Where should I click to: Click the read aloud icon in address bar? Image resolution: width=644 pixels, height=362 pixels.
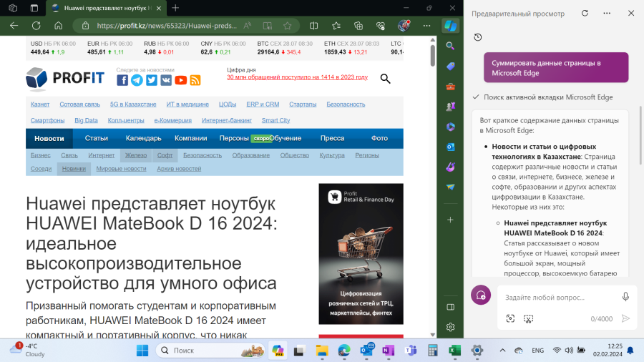248,26
